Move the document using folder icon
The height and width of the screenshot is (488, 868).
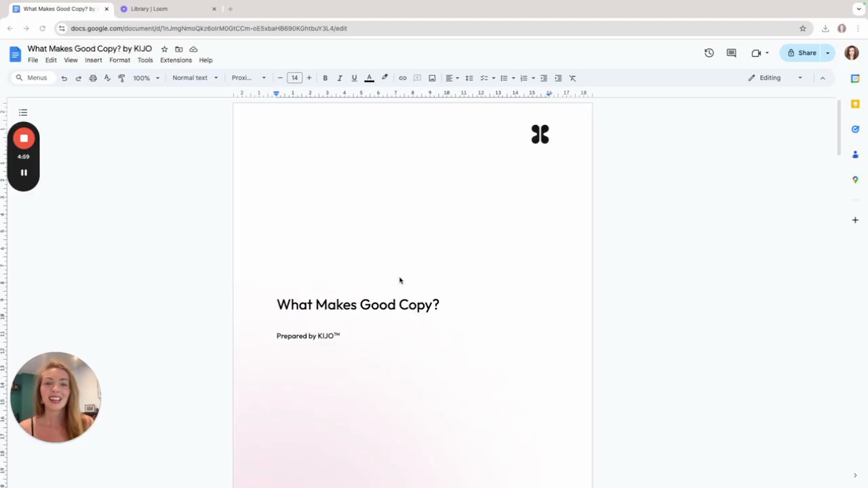pos(179,49)
